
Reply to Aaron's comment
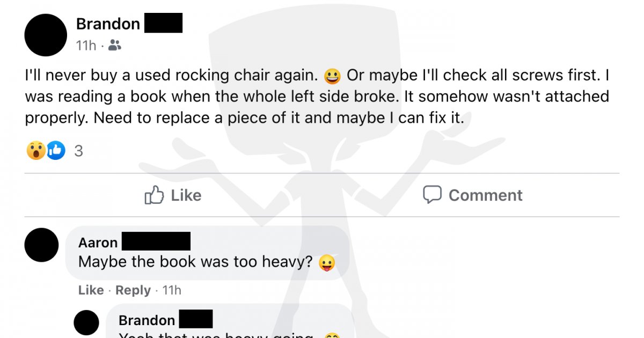click(133, 290)
